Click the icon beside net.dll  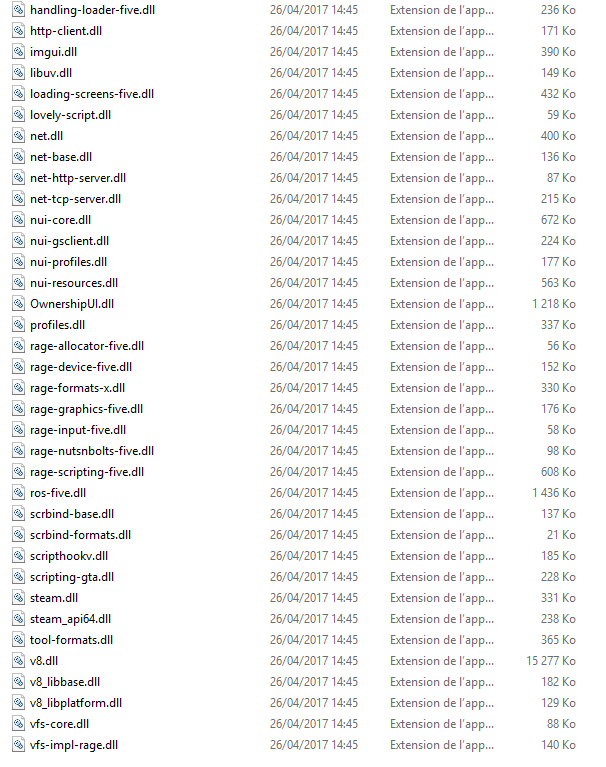tap(18, 136)
